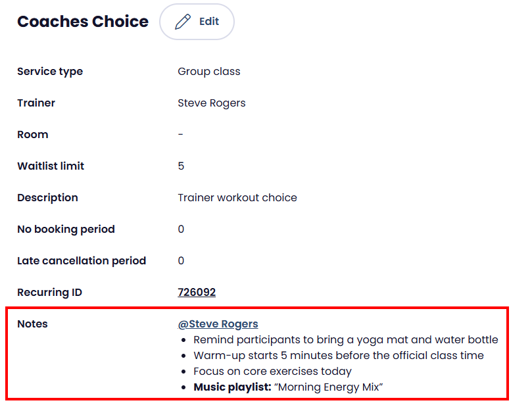Image resolution: width=532 pixels, height=411 pixels.
Task: Click the Waitlist limit value 5
Action: [181, 166]
